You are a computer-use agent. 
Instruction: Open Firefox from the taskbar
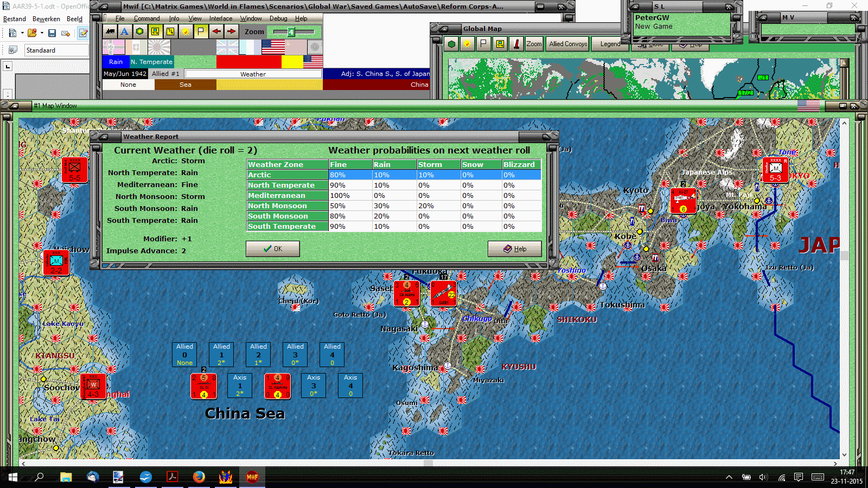(x=199, y=477)
